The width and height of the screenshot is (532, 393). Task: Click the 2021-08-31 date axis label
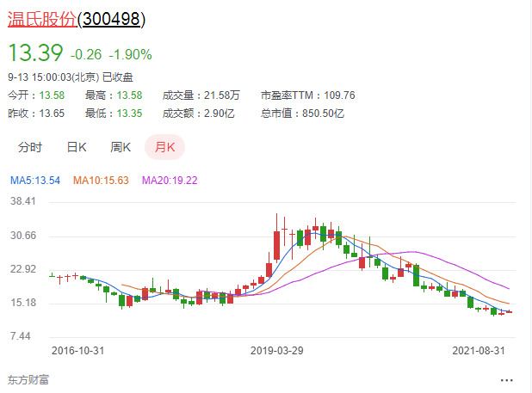pyautogui.click(x=479, y=350)
